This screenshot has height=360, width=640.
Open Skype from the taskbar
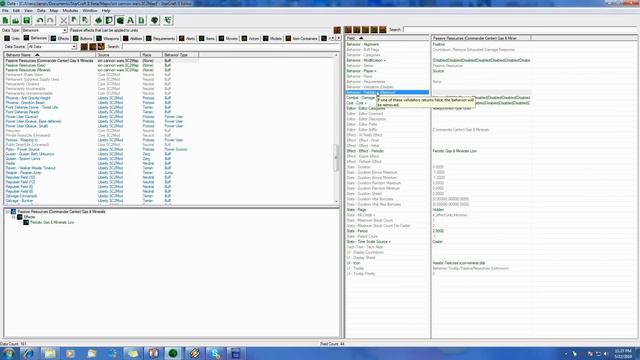[x=215, y=353]
